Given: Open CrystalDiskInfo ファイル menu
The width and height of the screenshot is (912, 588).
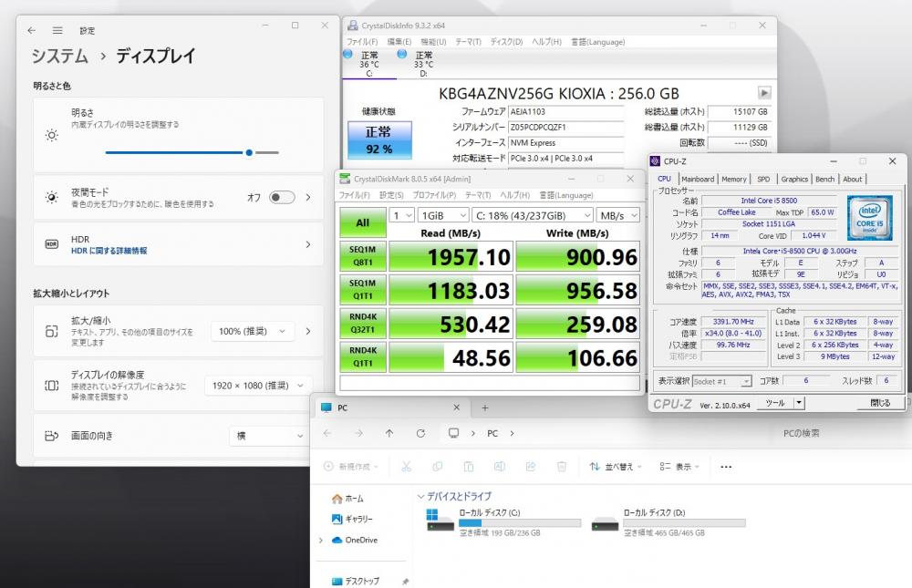Looking at the screenshot, I should 362,42.
